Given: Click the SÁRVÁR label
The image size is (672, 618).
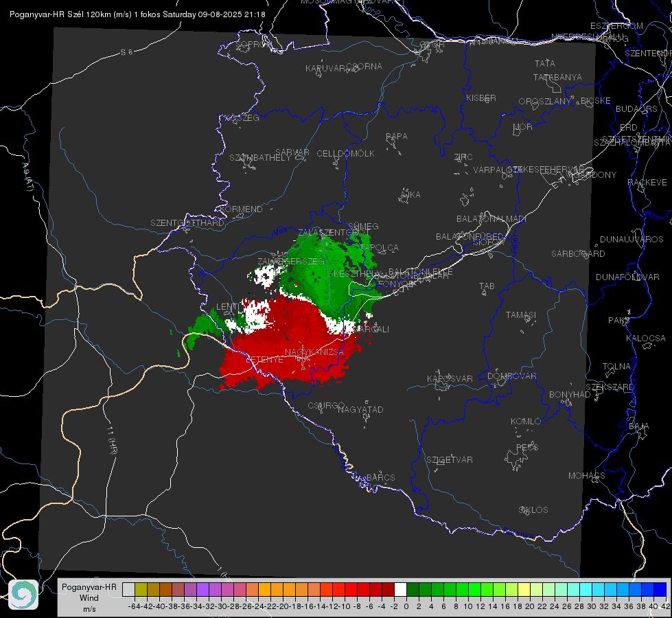Looking at the screenshot, I should click(292, 152).
